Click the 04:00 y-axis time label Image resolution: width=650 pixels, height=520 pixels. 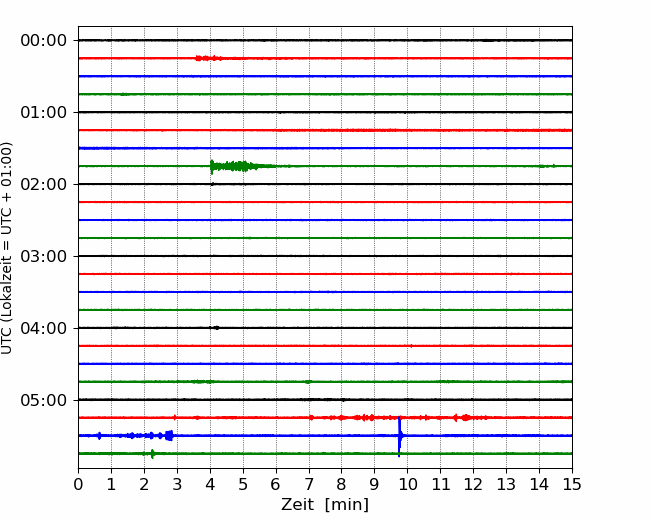tap(44, 328)
